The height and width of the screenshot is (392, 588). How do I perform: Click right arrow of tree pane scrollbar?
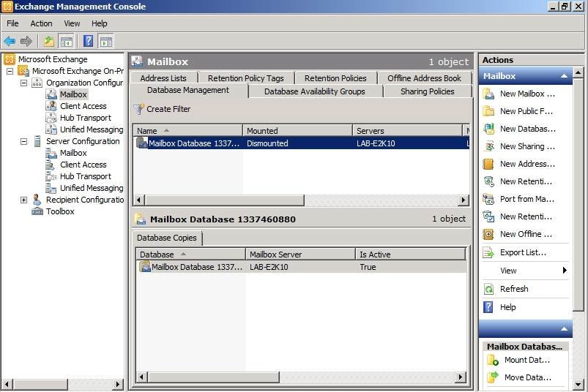point(118,384)
